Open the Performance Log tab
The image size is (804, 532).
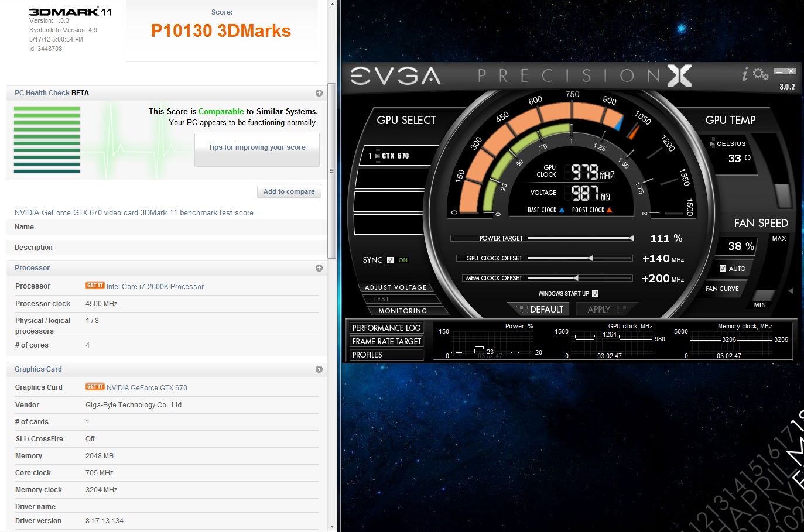pos(386,328)
